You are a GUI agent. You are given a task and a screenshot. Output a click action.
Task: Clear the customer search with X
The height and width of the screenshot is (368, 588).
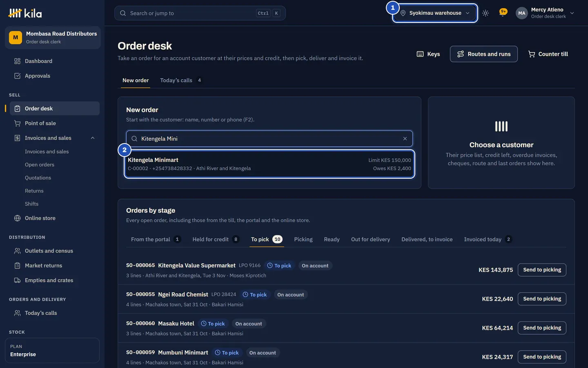405,139
